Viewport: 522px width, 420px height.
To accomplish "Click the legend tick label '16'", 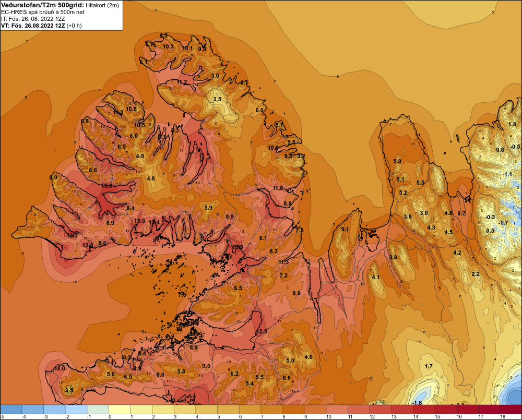I will (459, 417).
